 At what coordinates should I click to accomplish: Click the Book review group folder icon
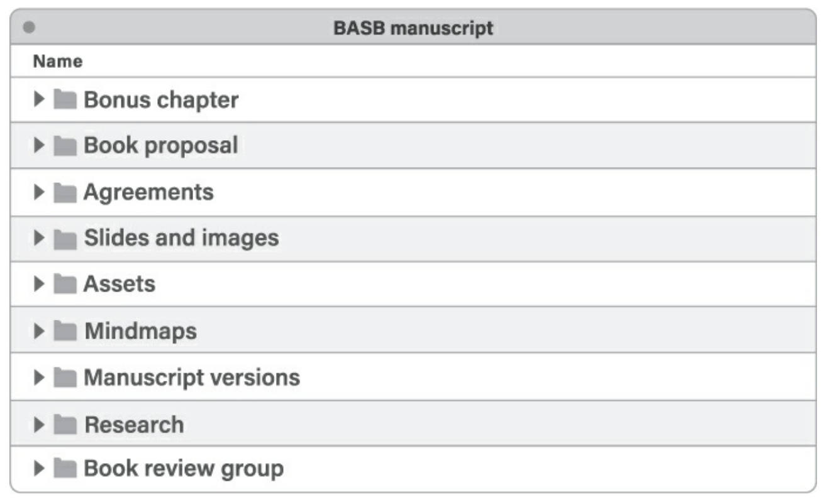click(65, 469)
